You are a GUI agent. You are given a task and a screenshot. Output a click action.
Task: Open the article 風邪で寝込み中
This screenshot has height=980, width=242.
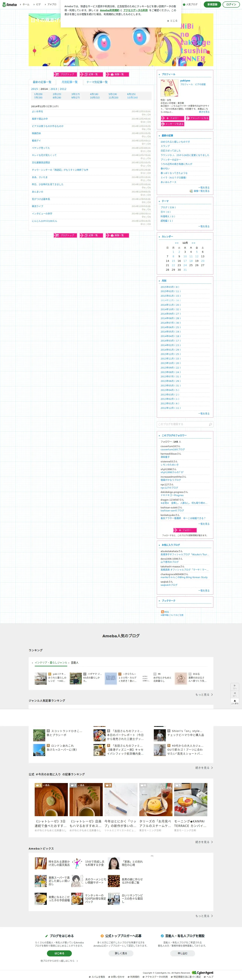pyautogui.click(x=40, y=119)
